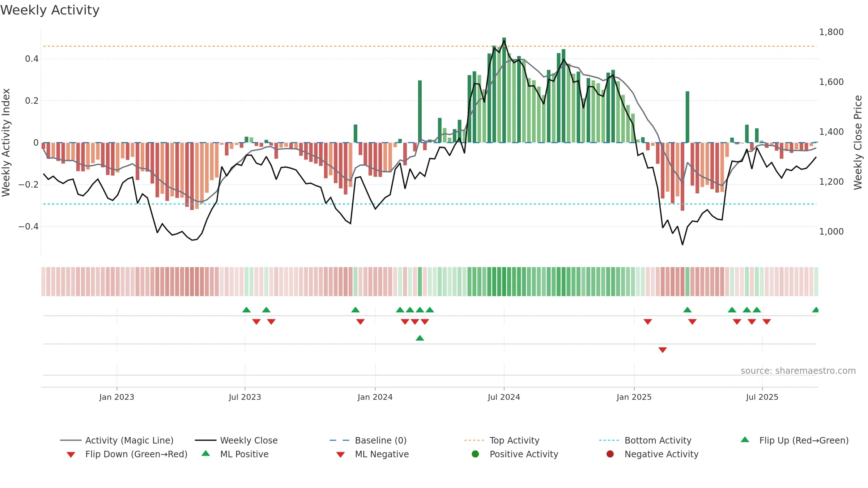Click the Negative Activity red circle icon
Image resolution: width=868 pixels, height=488 pixels.
click(610, 454)
